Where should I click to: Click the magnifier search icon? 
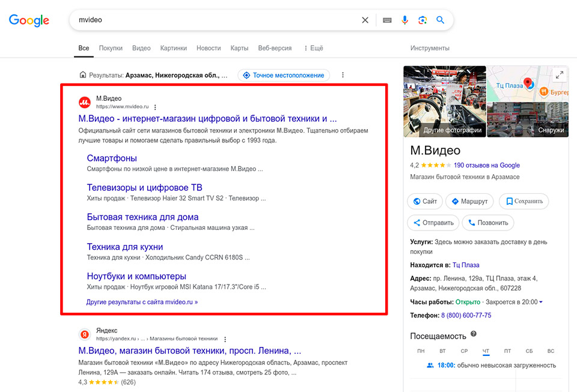pyautogui.click(x=441, y=20)
